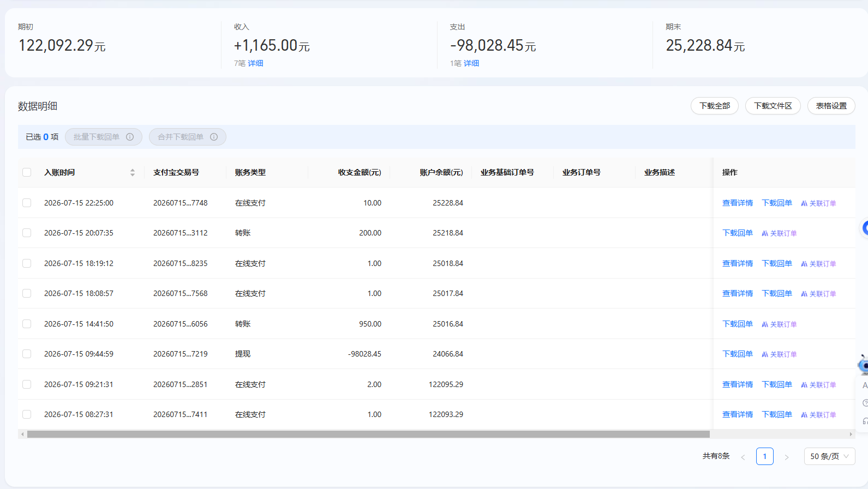Click 关联订单 for transaction 20260715...2851

(x=818, y=385)
